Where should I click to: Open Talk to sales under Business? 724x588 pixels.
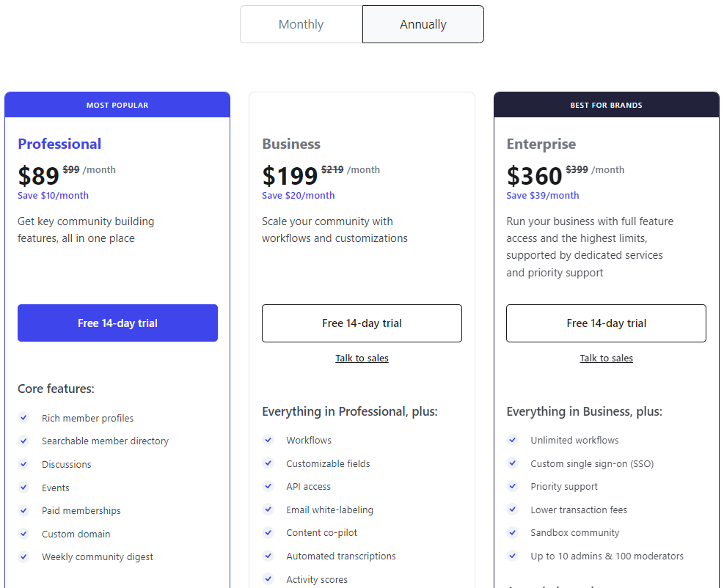coord(362,359)
